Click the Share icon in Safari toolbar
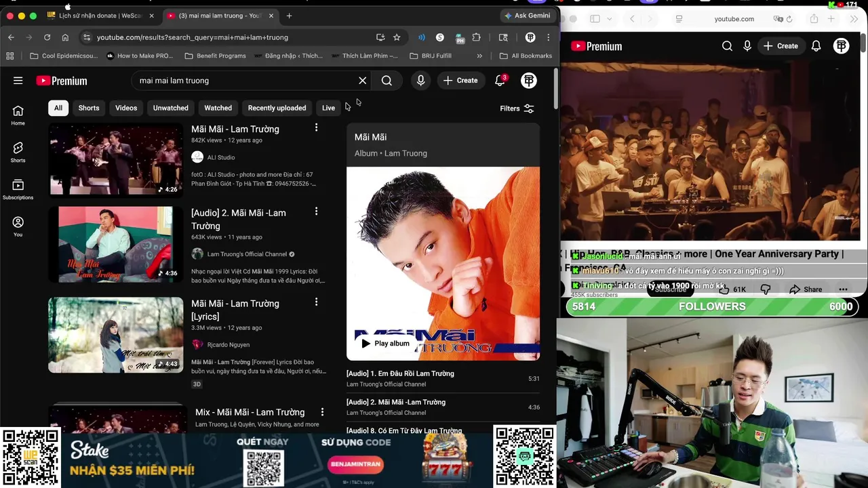 tap(814, 19)
